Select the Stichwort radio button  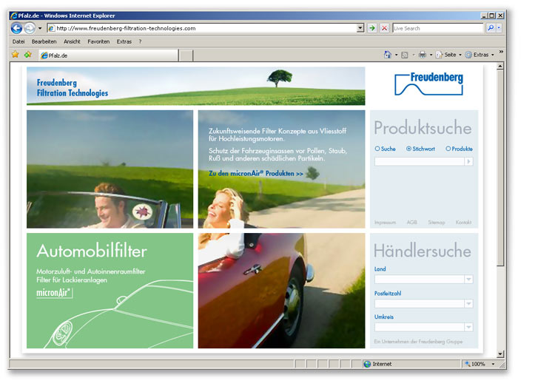(408, 149)
